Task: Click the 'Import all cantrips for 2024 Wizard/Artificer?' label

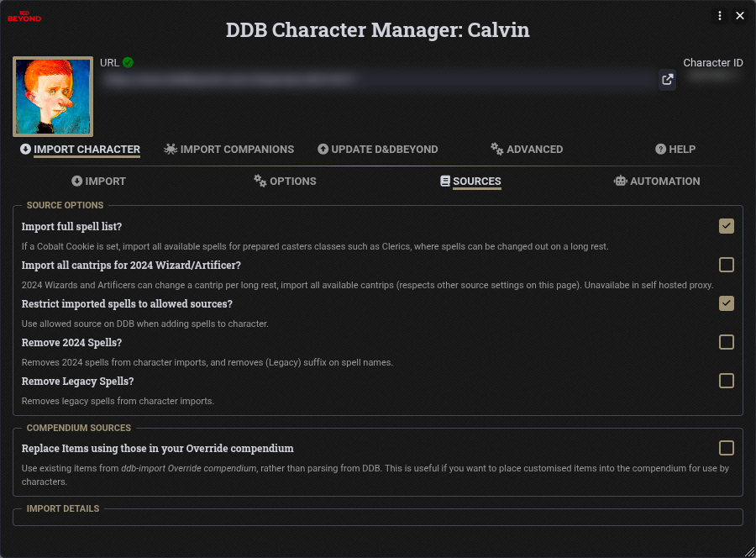Action: [131, 266]
